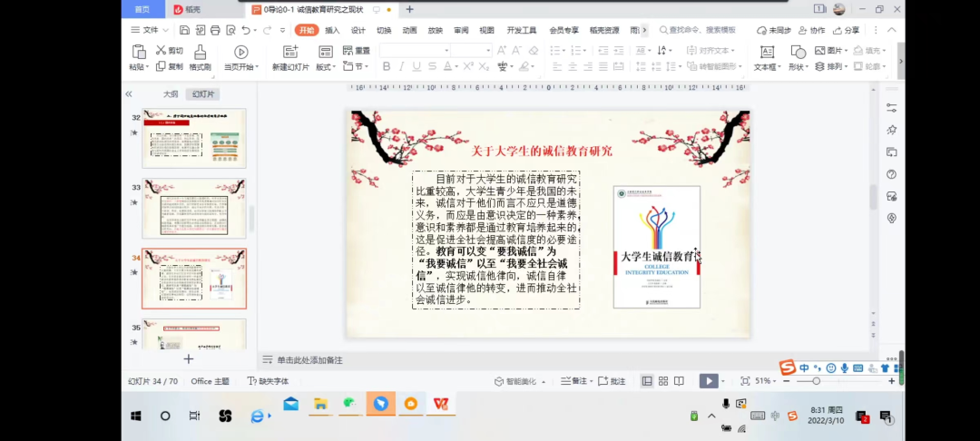Open the zoom percentage 51% dropdown
The width and height of the screenshot is (980, 441).
pyautogui.click(x=765, y=381)
